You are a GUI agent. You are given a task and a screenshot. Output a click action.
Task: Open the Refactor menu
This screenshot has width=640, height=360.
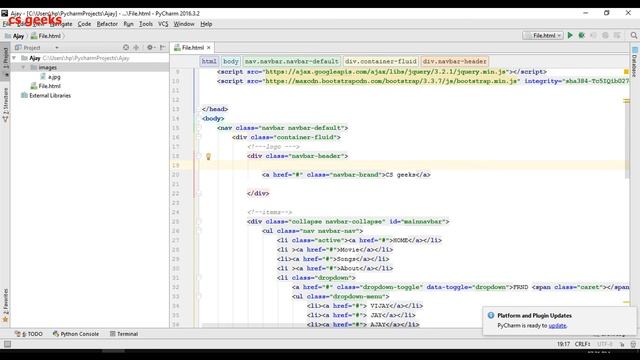[107, 24]
